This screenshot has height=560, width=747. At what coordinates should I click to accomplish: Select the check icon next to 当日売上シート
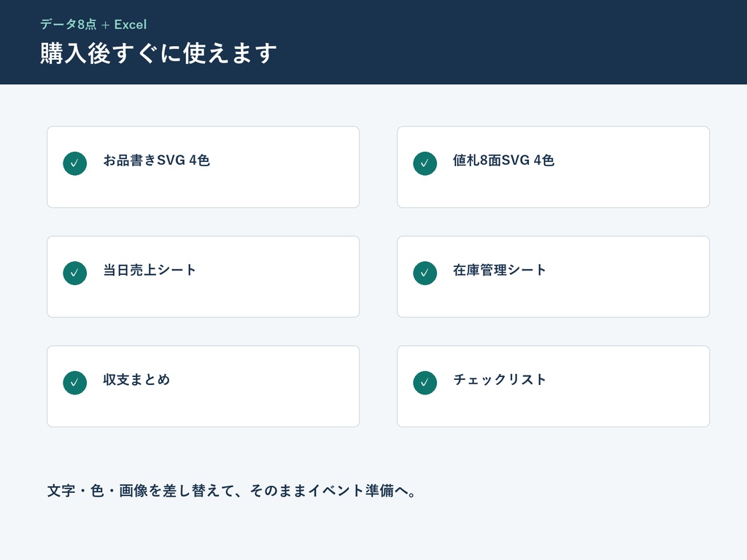tap(75, 273)
